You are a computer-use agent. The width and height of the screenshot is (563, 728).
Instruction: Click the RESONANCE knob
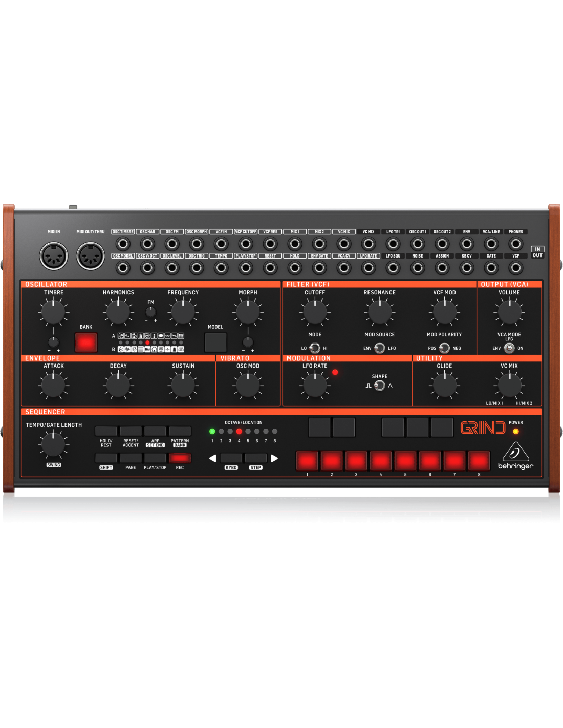tap(380, 312)
